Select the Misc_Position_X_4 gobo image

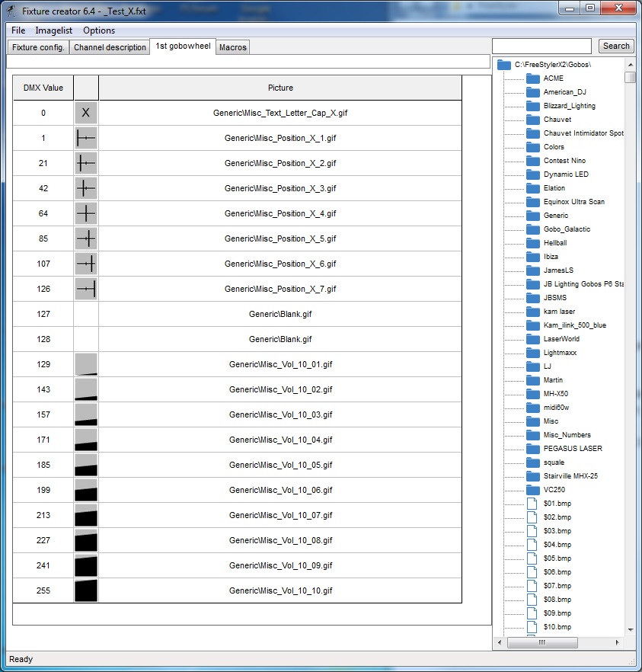[85, 213]
